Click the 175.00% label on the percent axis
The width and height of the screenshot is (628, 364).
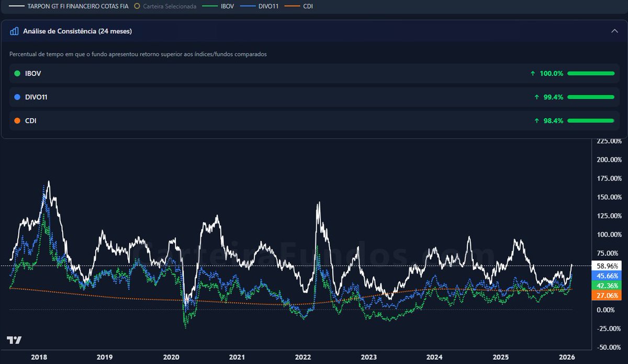[x=609, y=178]
